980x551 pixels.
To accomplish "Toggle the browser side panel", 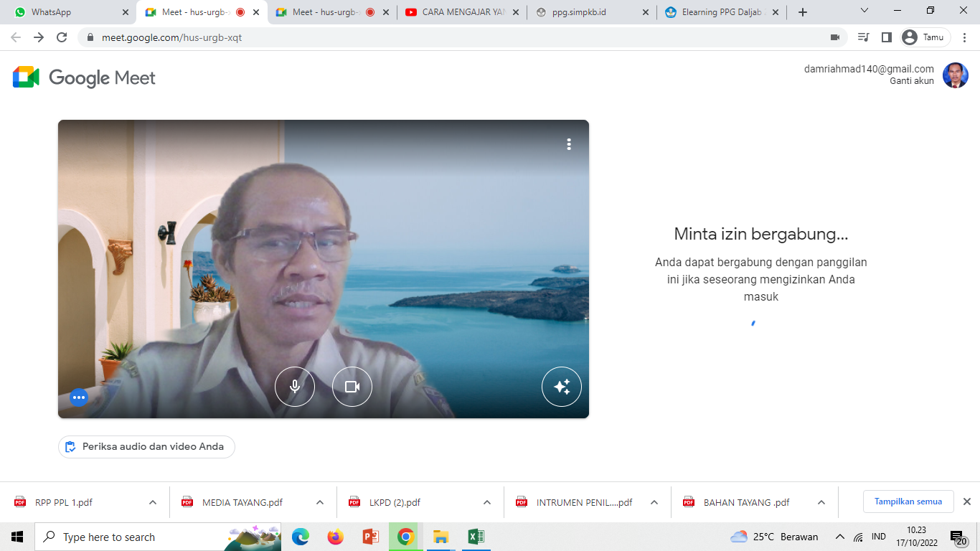I will click(887, 37).
